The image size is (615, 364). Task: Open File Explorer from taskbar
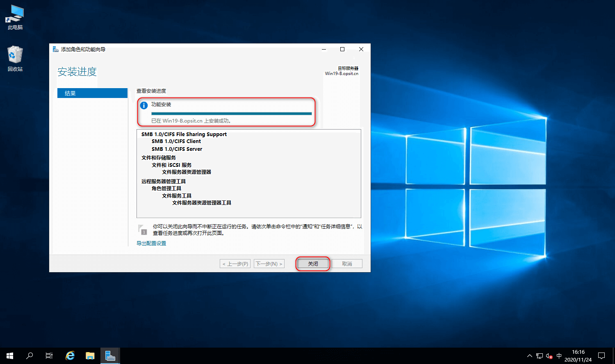point(90,356)
